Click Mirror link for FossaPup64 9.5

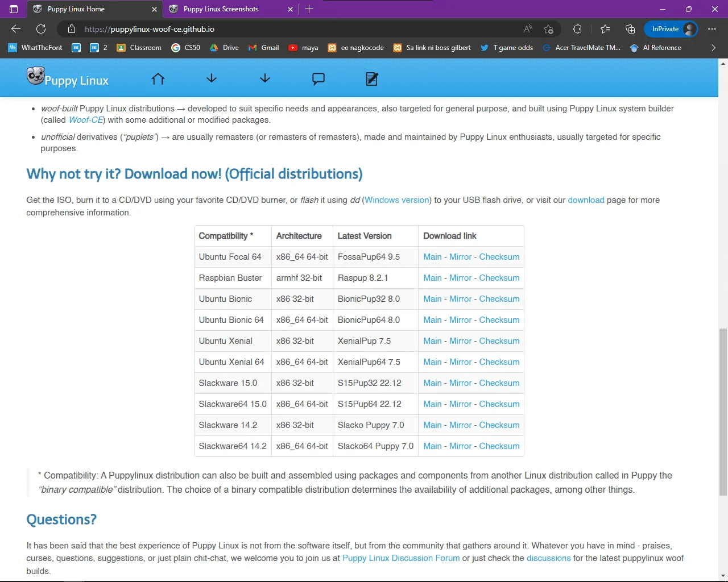click(x=460, y=257)
